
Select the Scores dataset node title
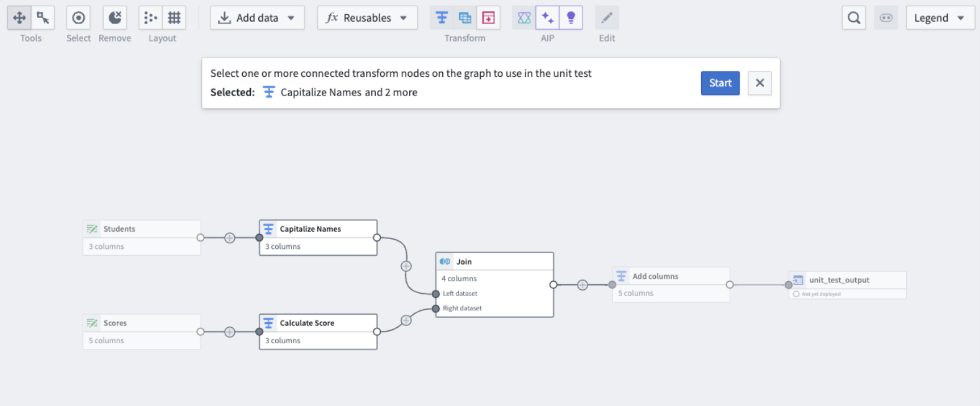tap(115, 323)
